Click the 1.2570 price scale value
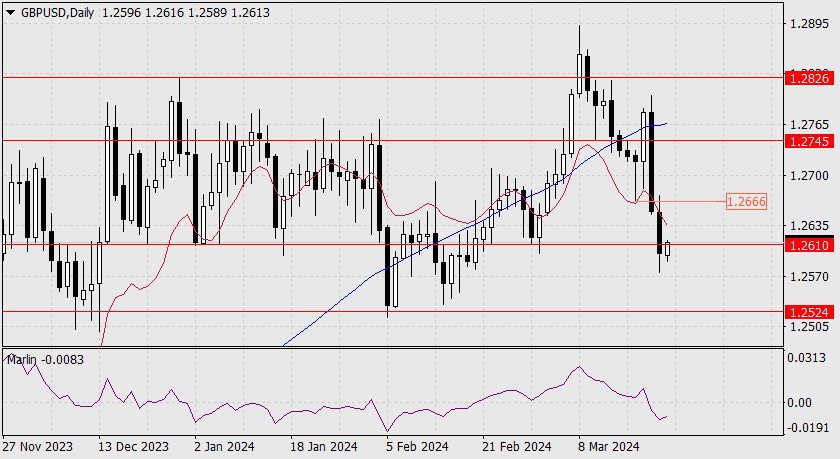Image resolution: width=840 pixels, height=459 pixels. pyautogui.click(x=809, y=276)
